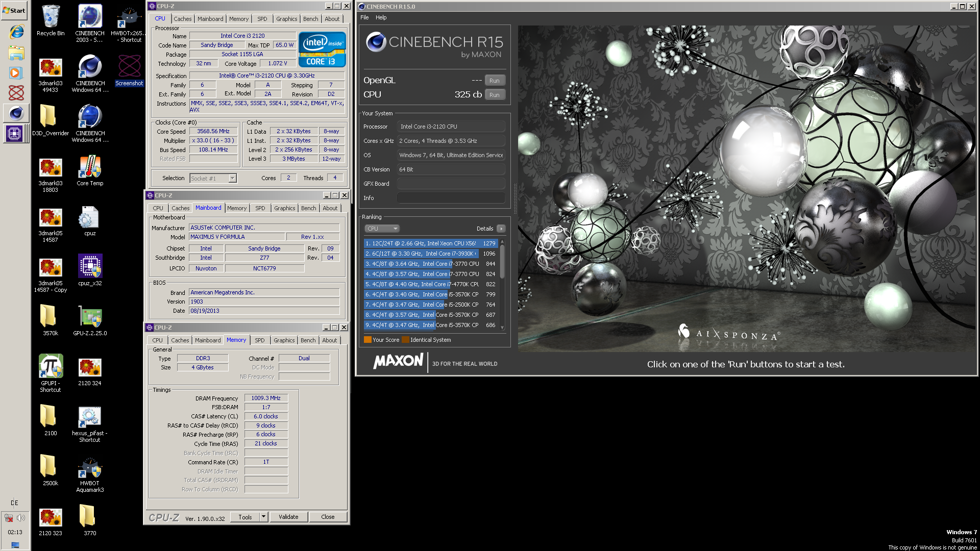Viewport: 980px width, 551px height.
Task: Open the 3dmark05 14587 - Copy icon
Action: click(51, 274)
